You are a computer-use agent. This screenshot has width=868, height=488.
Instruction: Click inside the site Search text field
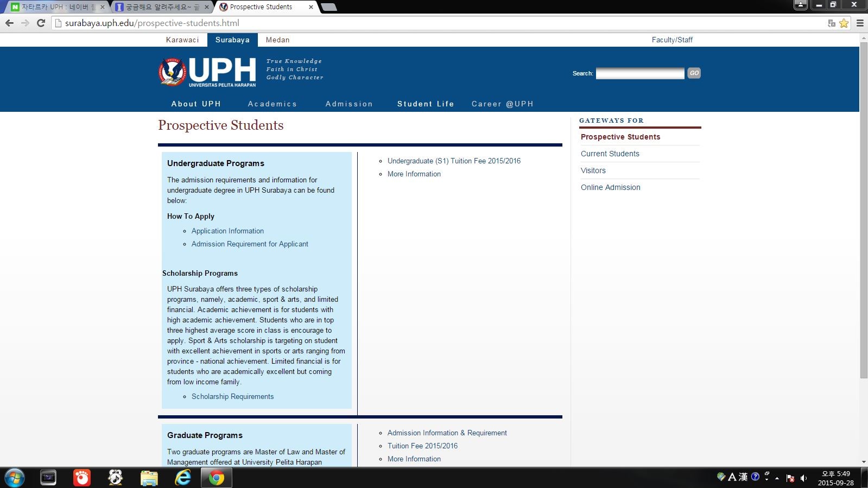click(639, 73)
